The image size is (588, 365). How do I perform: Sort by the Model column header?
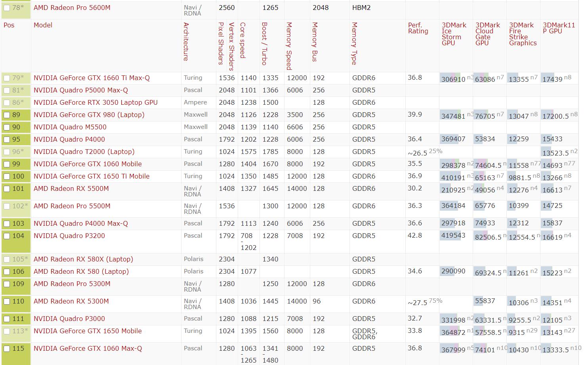[43, 25]
